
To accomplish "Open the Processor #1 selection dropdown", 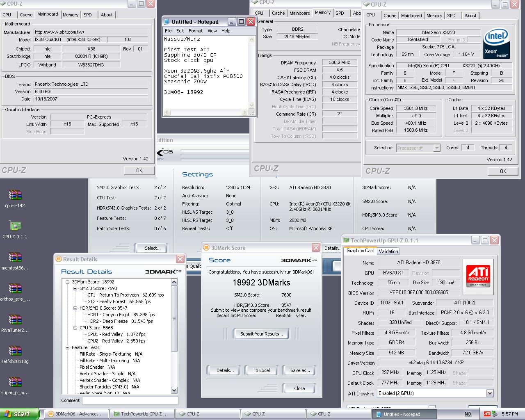I will coord(437,148).
